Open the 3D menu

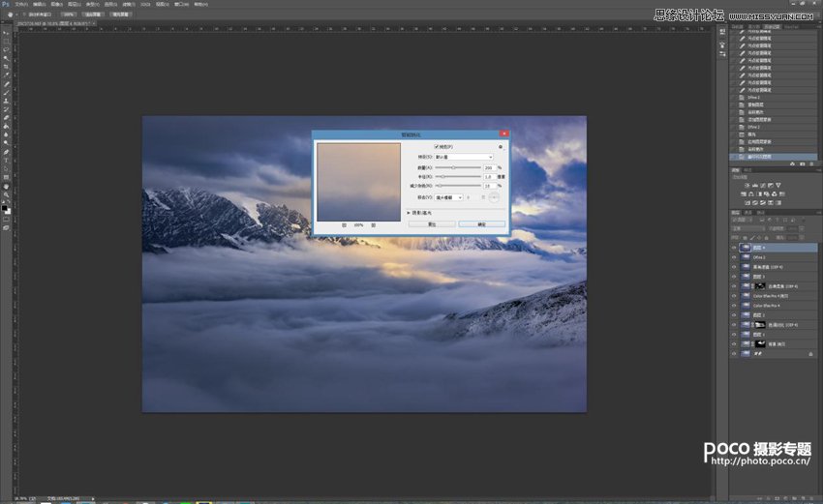tap(145, 4)
